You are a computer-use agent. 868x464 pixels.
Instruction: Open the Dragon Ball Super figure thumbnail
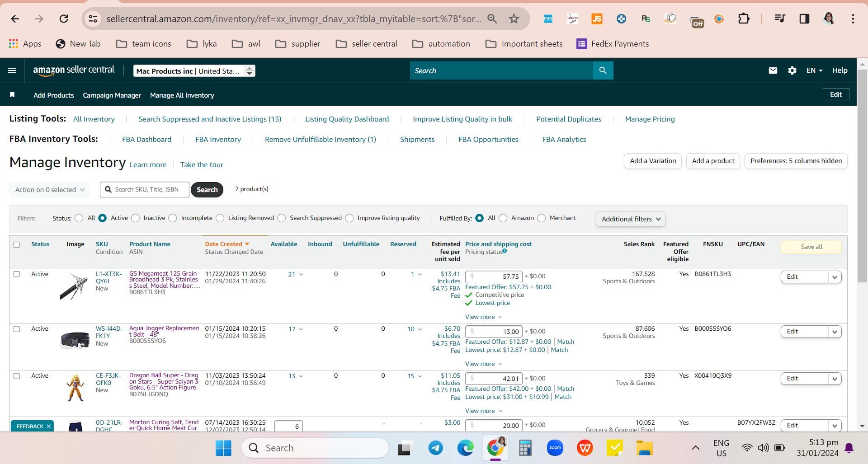coord(75,388)
